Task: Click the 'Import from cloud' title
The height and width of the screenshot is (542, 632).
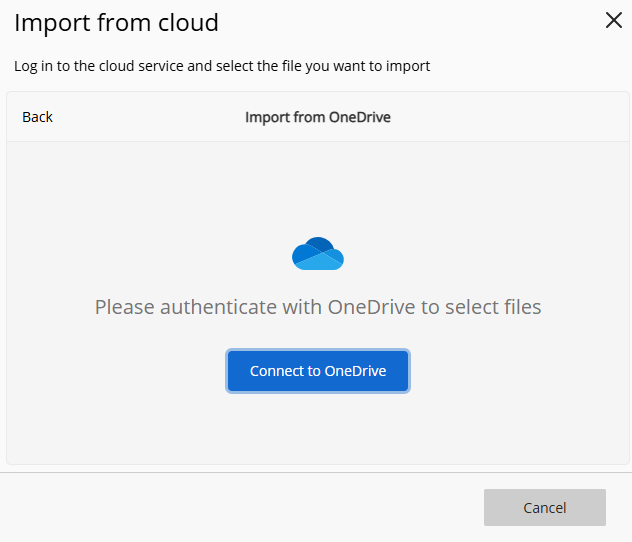Action: click(x=116, y=22)
